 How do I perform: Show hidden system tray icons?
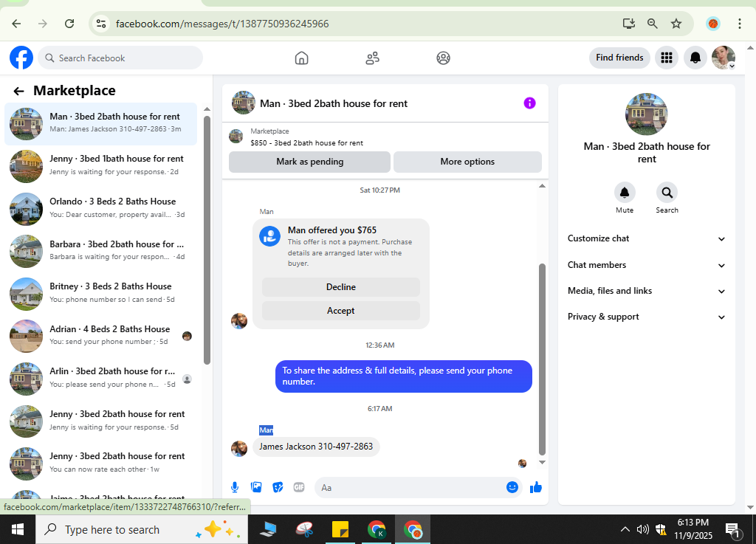[625, 529]
